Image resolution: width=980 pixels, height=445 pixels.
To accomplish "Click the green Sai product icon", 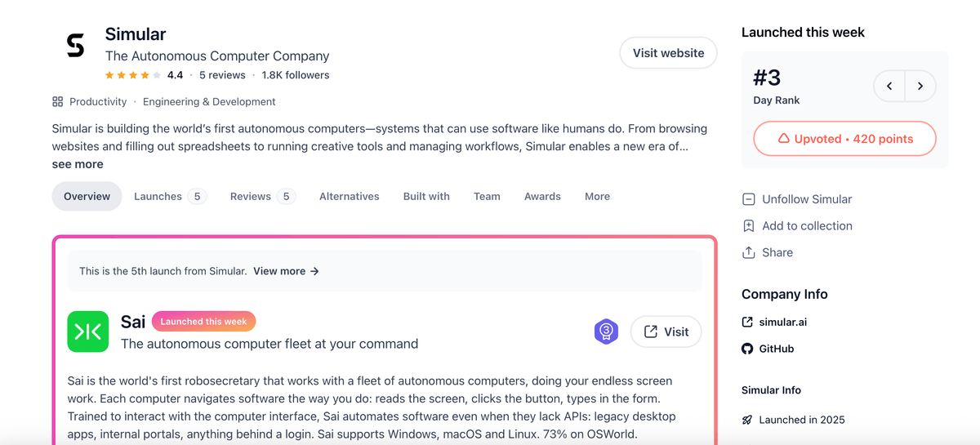I will (x=87, y=332).
